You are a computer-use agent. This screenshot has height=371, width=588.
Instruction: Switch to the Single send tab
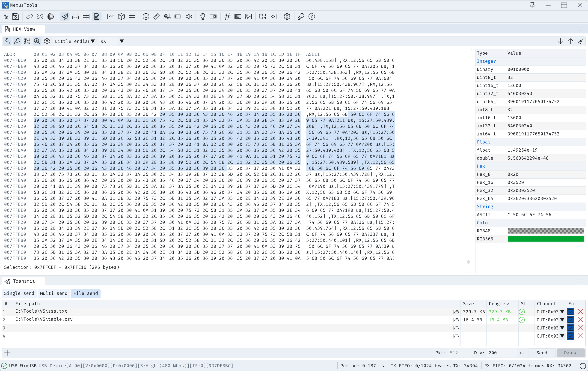[x=19, y=293]
